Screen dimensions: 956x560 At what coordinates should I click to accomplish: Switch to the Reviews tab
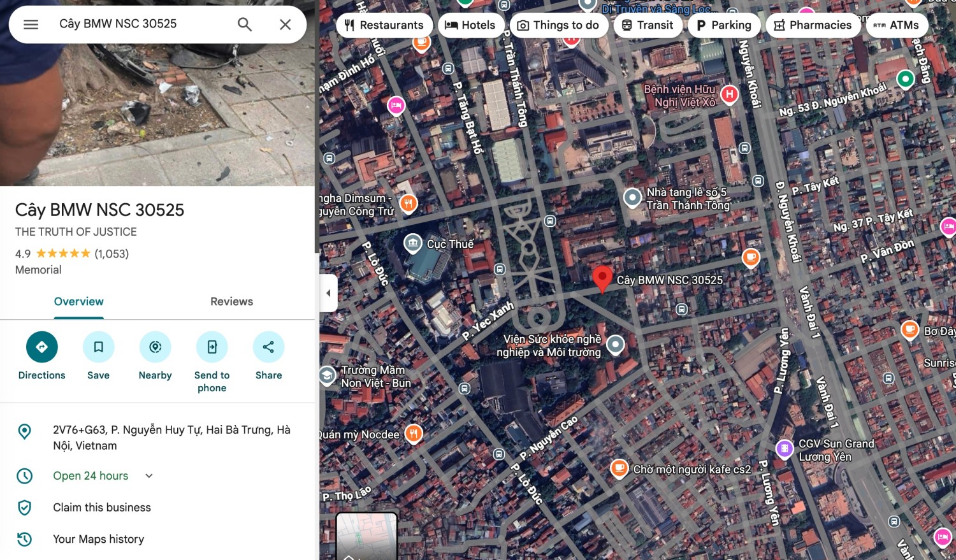point(232,301)
